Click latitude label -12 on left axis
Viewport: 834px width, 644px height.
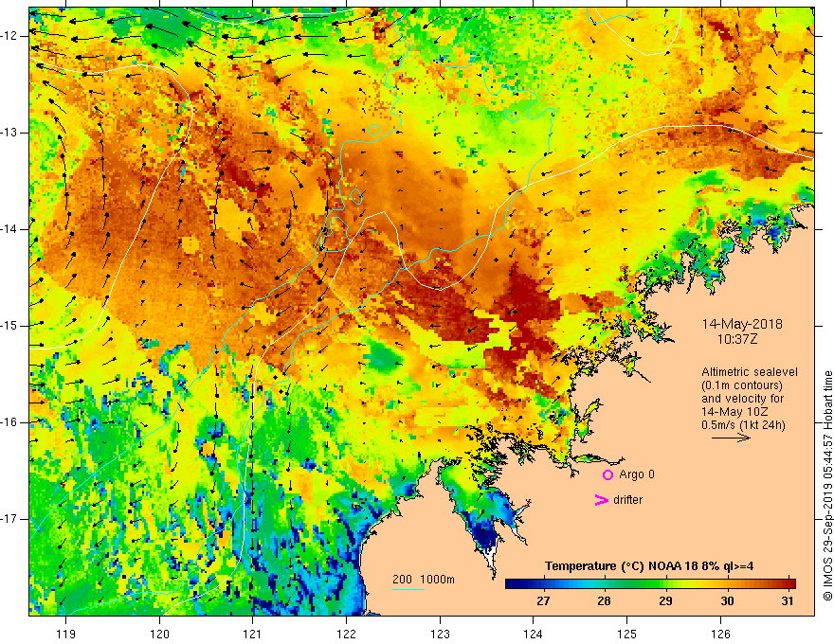click(x=9, y=36)
